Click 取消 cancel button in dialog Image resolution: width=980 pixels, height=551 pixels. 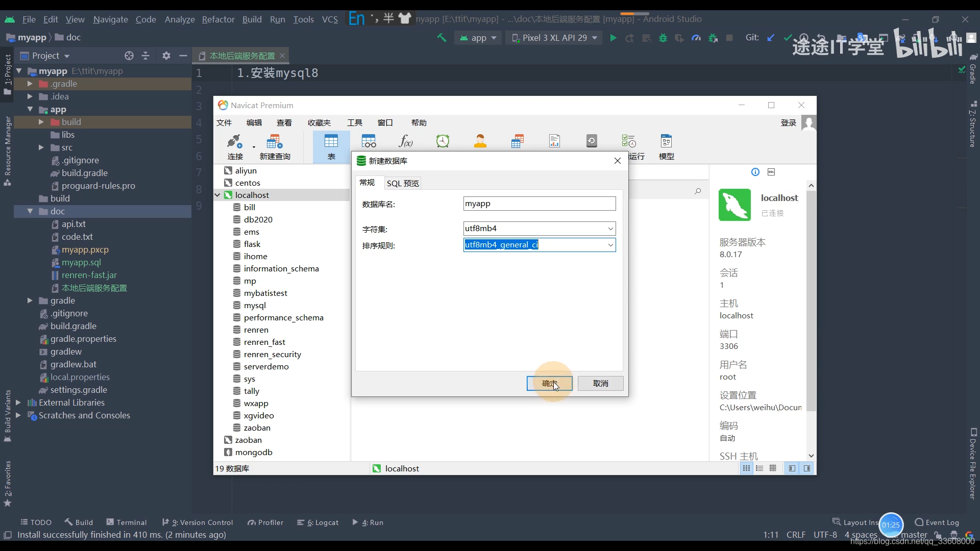click(x=600, y=384)
